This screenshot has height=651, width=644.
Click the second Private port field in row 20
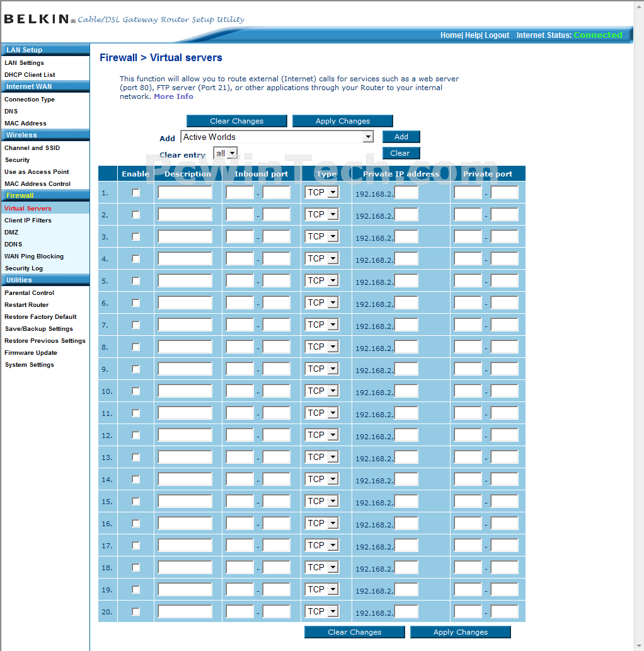click(x=504, y=611)
